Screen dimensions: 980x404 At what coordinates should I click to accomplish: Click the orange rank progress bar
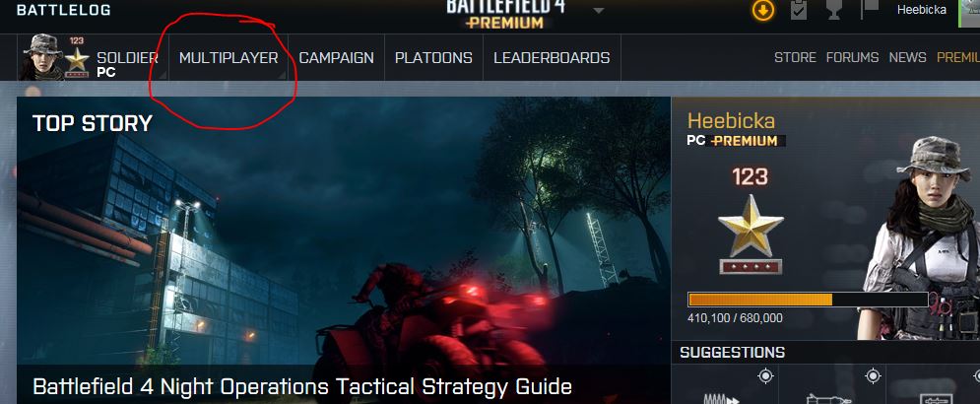pos(808,300)
